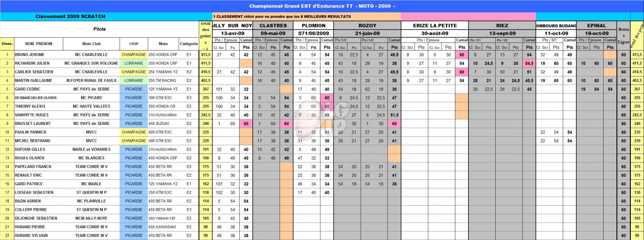This screenshot has height=240, width=644.
Task: Select the 'ERIZE LA PETITE' race header
Action: tap(435, 25)
